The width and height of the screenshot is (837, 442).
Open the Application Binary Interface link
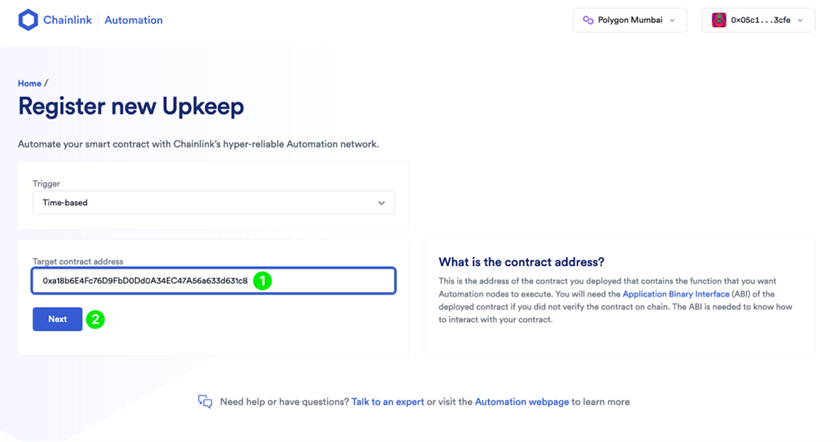676,294
